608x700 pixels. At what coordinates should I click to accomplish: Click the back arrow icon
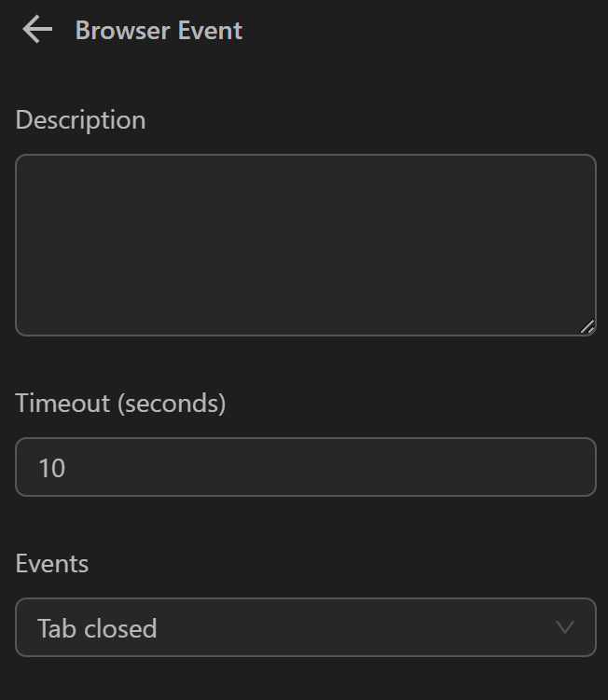37,30
